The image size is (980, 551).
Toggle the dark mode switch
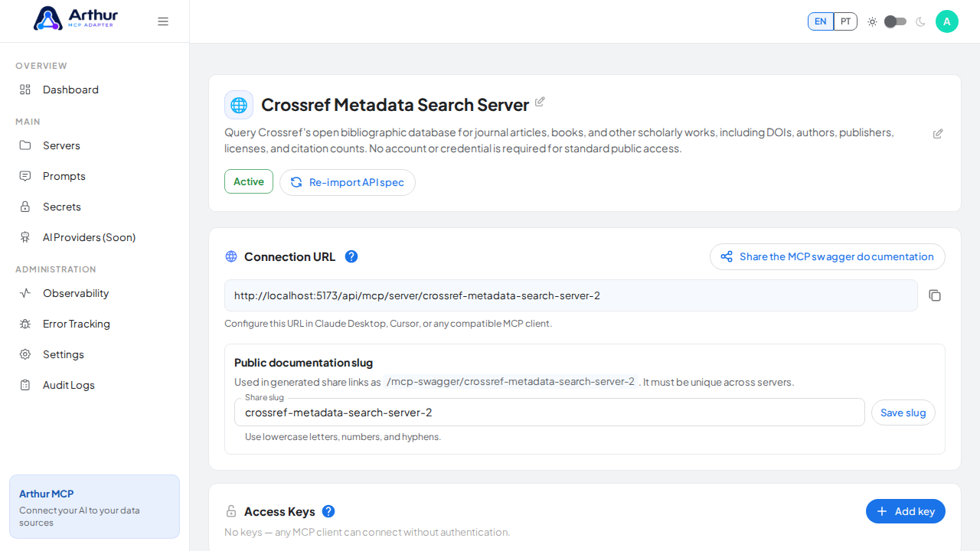coord(895,21)
